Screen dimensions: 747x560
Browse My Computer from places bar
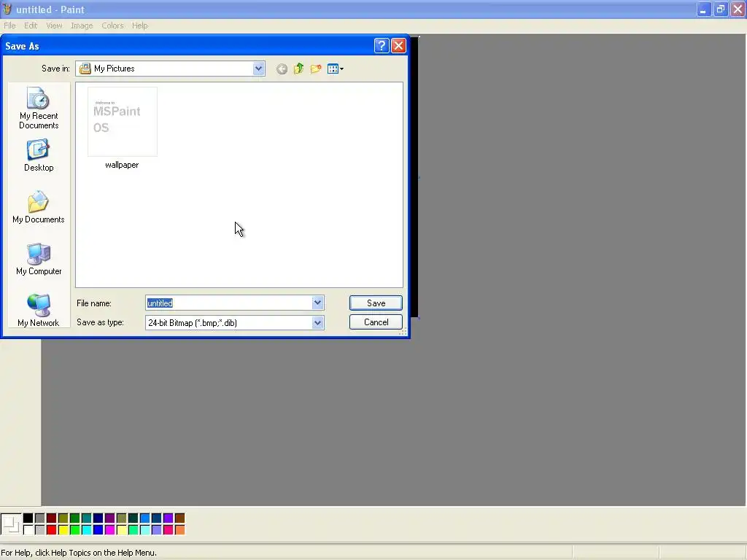[39, 259]
